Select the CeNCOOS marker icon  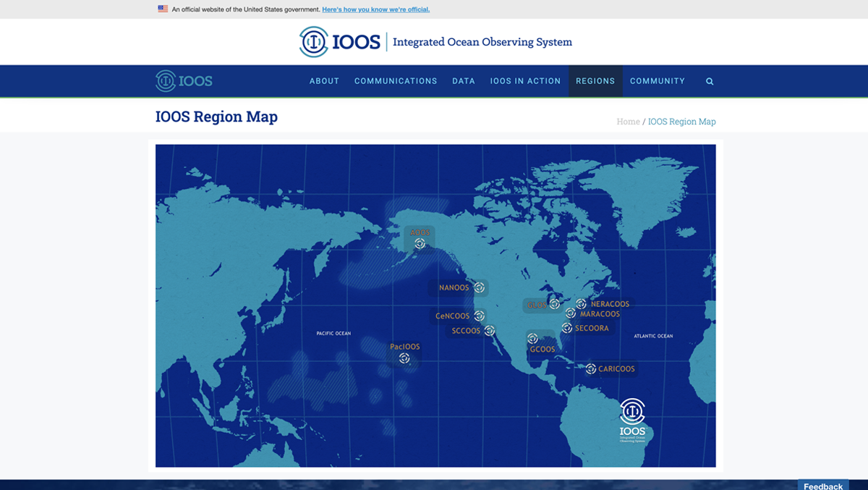tap(479, 316)
